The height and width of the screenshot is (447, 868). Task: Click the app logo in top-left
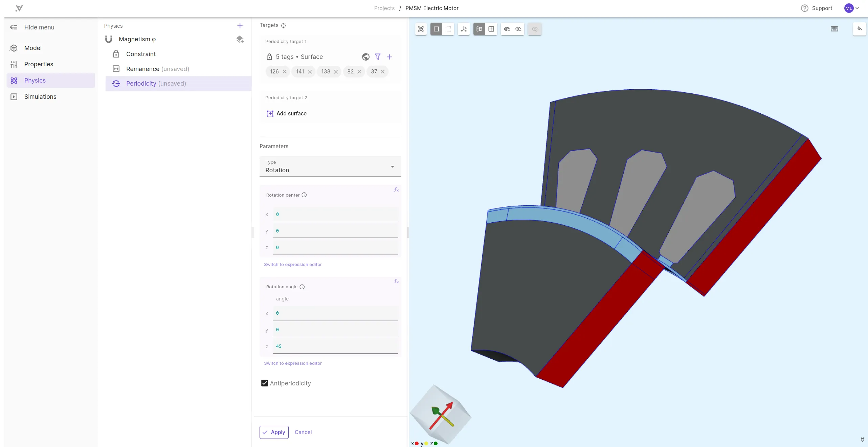19,8
